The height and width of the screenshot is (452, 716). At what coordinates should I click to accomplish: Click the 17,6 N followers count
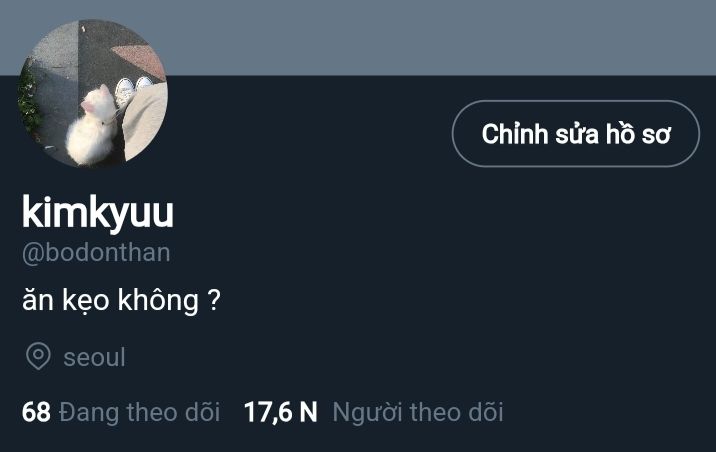[280, 412]
